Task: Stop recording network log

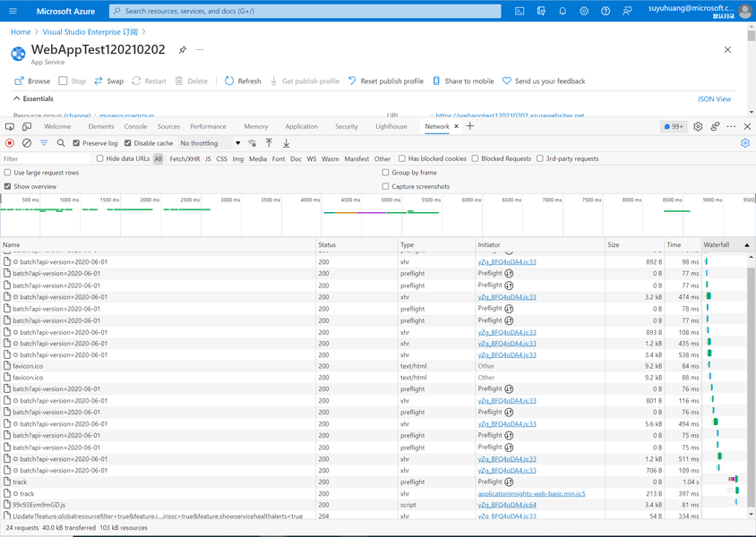Action: click(10, 143)
